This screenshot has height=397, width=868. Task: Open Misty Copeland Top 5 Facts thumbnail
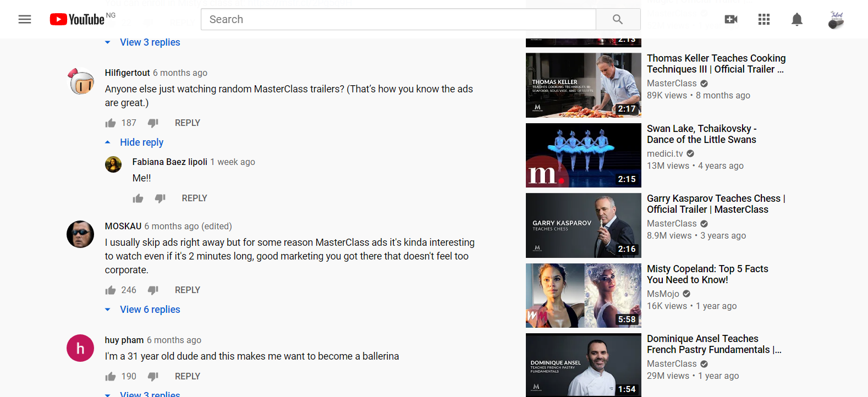pyautogui.click(x=584, y=296)
